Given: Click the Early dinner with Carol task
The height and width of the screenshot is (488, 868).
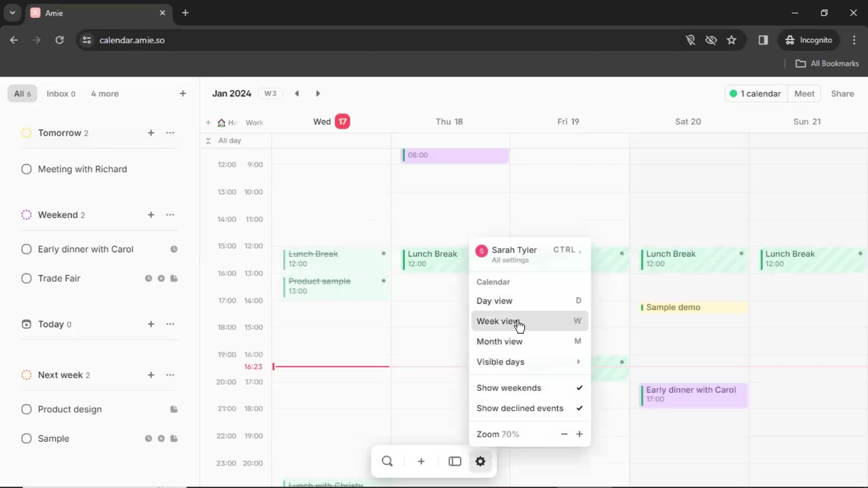Looking at the screenshot, I should 86,249.
